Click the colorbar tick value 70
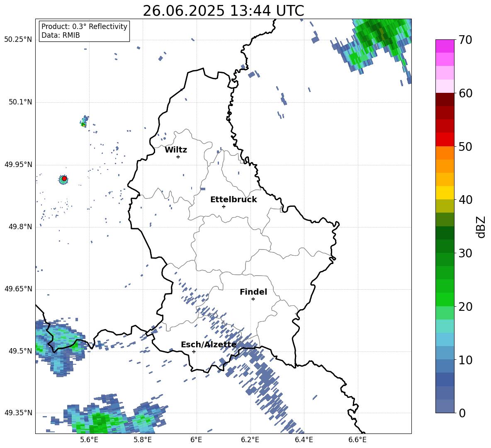Image resolution: width=491 pixels, height=448 pixels. click(465, 40)
